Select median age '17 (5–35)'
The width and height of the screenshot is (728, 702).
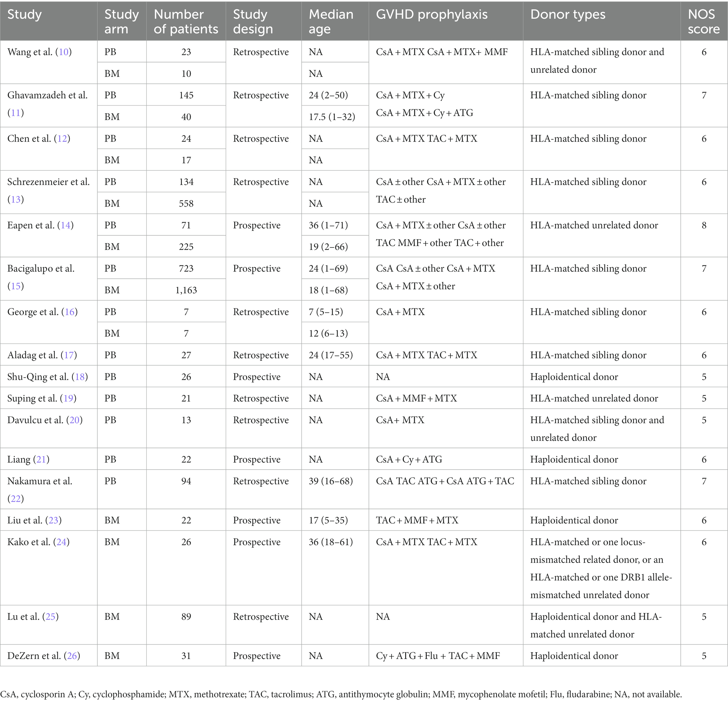(x=328, y=520)
